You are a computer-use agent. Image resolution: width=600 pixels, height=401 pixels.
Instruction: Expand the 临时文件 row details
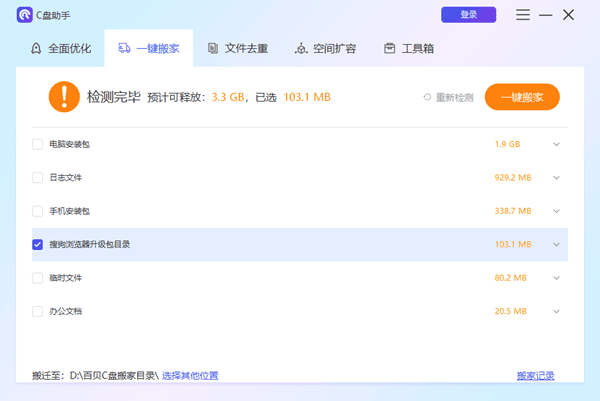tap(557, 277)
